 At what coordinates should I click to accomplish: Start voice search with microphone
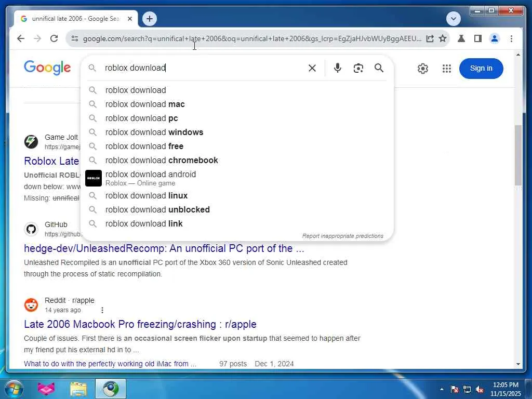(x=337, y=68)
